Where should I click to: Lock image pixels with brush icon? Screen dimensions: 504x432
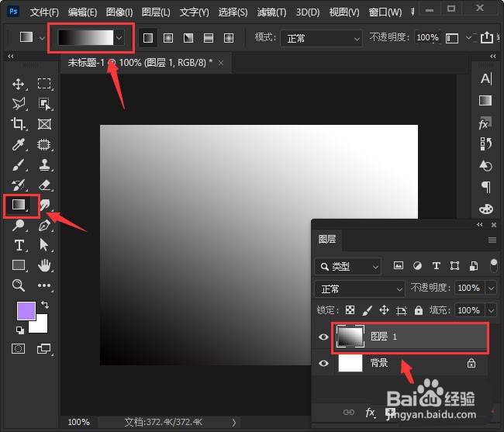click(367, 310)
